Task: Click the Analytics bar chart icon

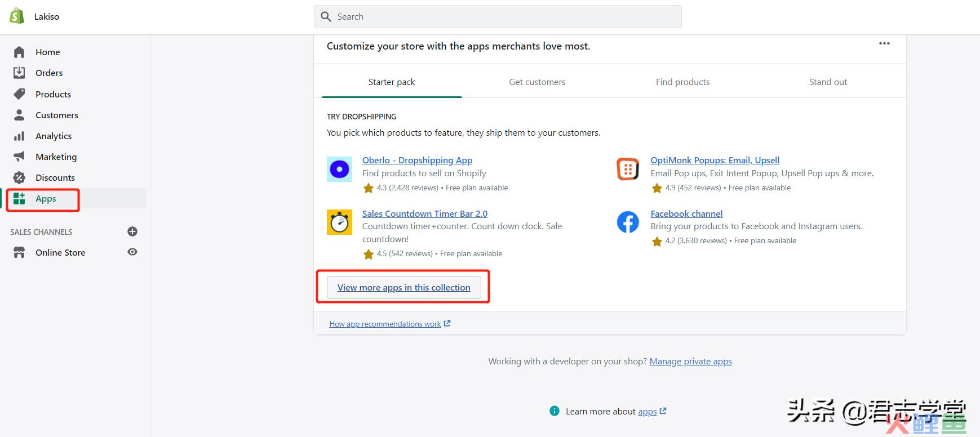Action: point(19,136)
